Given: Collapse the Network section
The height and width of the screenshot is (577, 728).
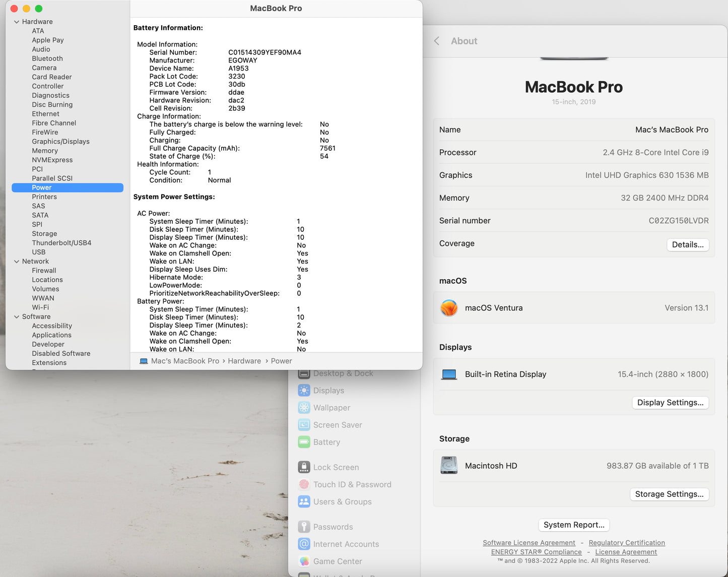Looking at the screenshot, I should pyautogui.click(x=17, y=261).
